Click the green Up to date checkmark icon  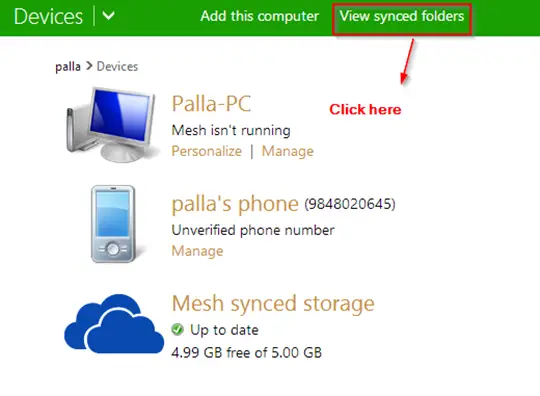point(177,330)
